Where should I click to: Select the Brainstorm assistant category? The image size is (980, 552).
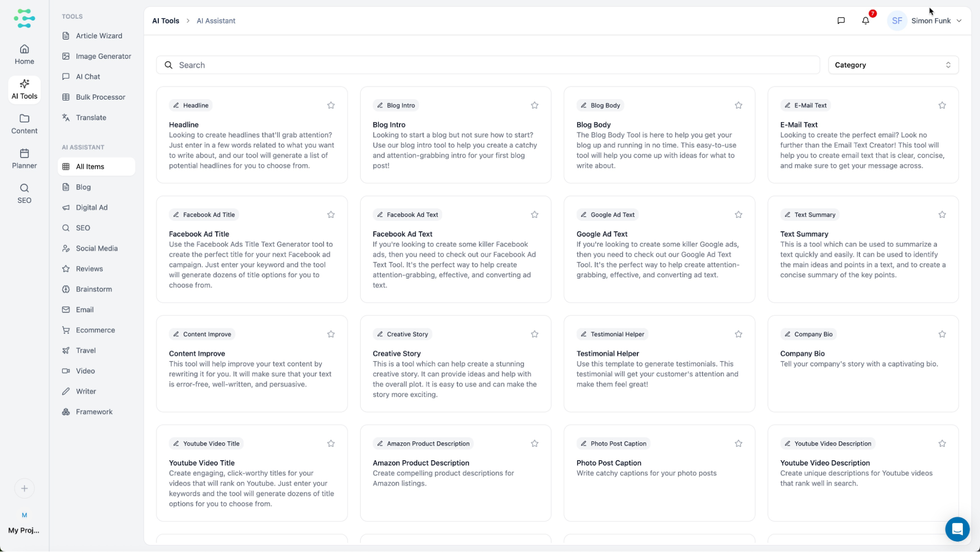click(x=93, y=289)
